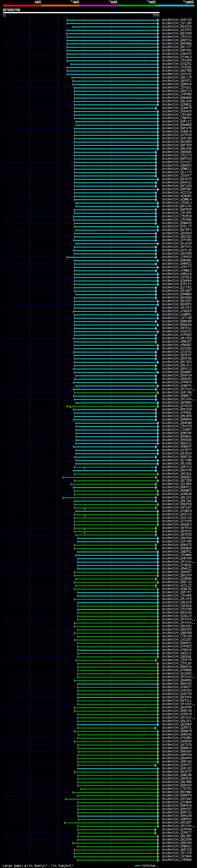
Task: Select the UniRef100_B9FLF2 label
Action: pos(177,121)
